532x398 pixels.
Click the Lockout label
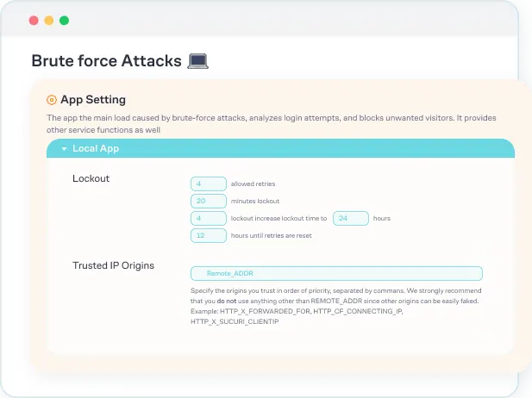click(91, 178)
